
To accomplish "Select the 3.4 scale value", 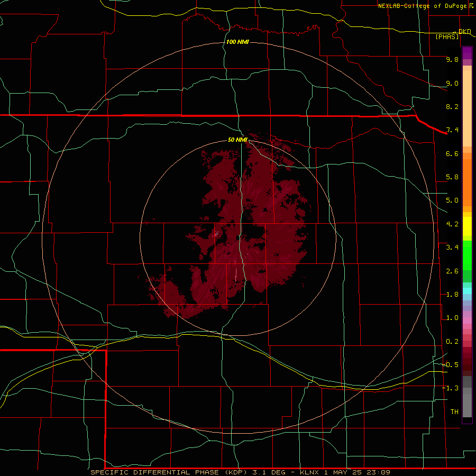I will tap(452, 248).
